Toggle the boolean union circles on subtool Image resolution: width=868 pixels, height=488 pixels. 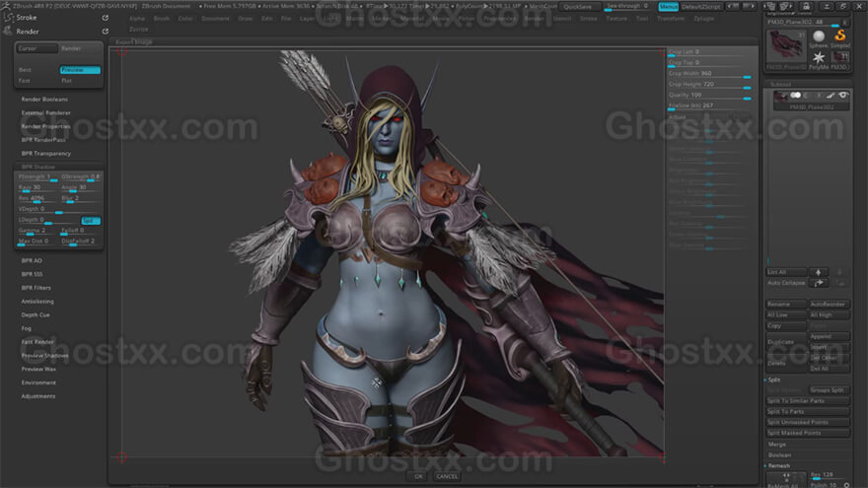click(795, 96)
